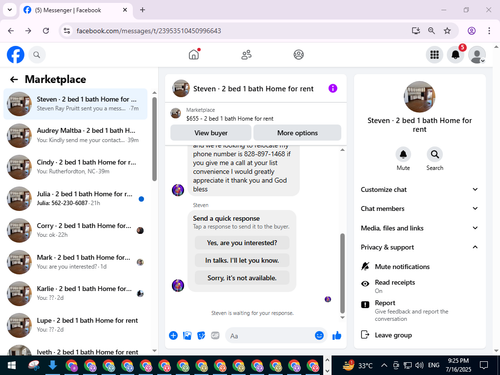Viewport: 500px width, 375px height.
Task: Open the Chrome tab search dropdown arrow
Action: tap(10, 10)
